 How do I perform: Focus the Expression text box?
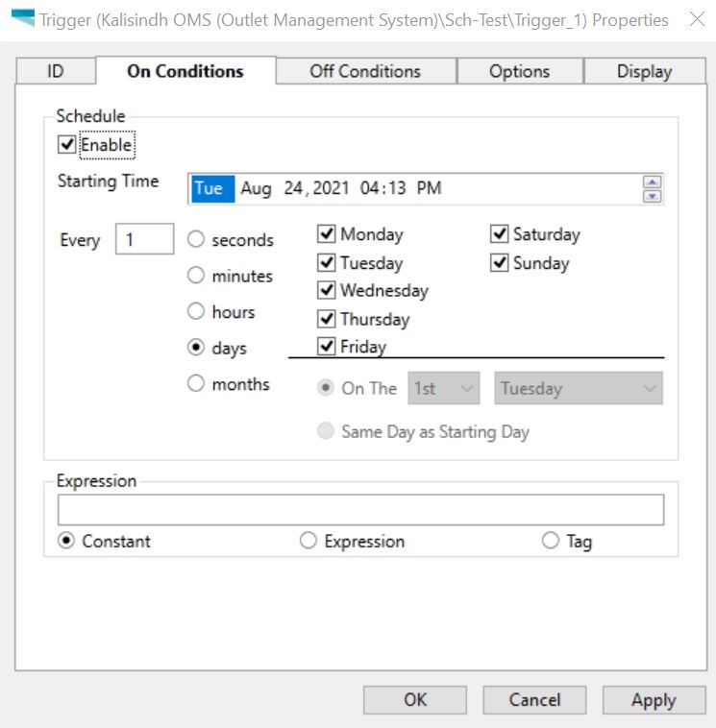(x=361, y=510)
